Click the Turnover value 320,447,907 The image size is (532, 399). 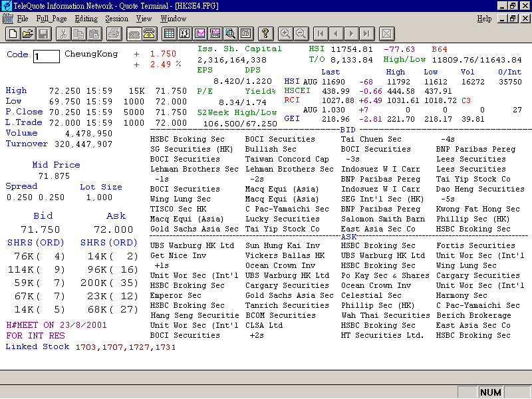point(84,144)
